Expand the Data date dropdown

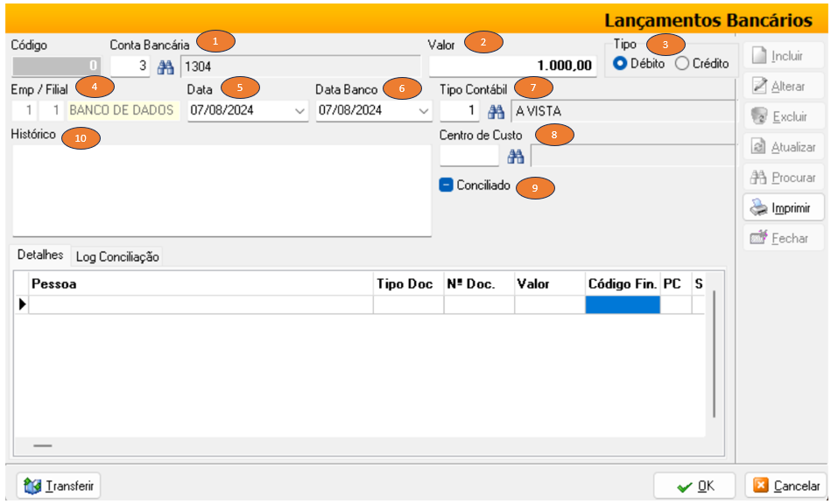(300, 111)
